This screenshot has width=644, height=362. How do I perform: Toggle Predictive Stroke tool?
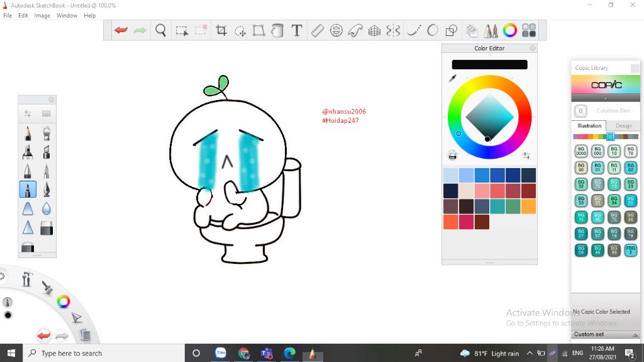(x=433, y=30)
